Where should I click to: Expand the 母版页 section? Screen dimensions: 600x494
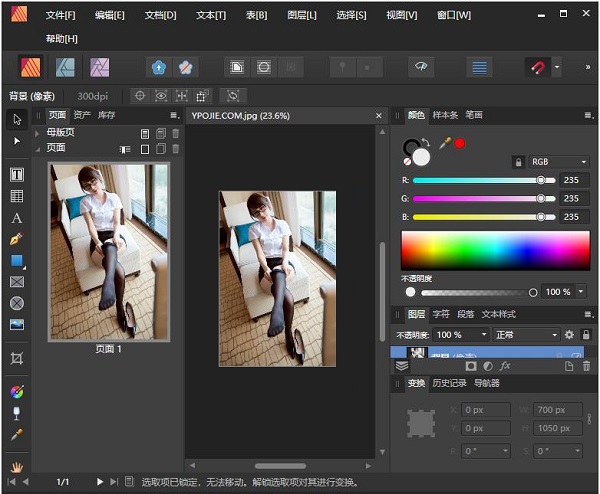pyautogui.click(x=37, y=133)
